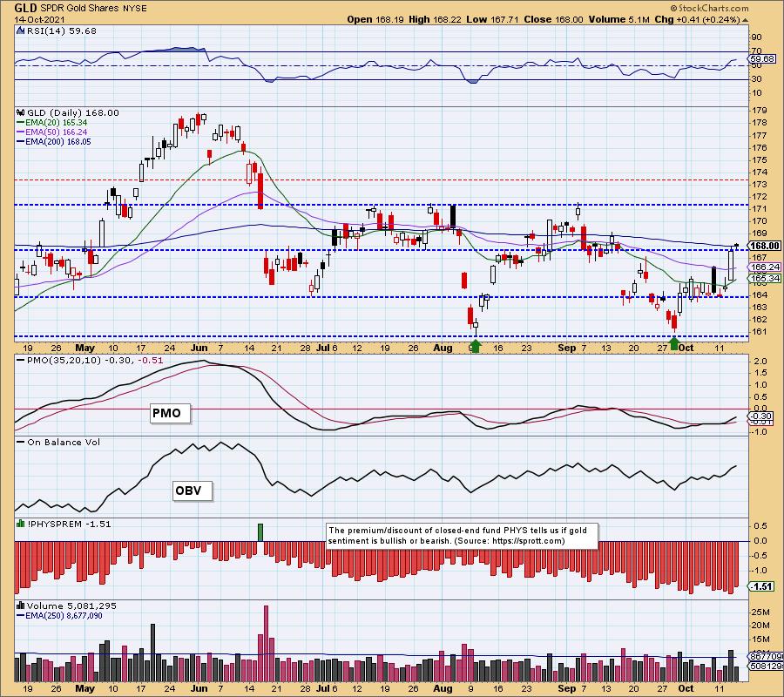The width and height of the screenshot is (784, 697).
Task: Click the green arrow near Oct 1
Action: coord(674,343)
